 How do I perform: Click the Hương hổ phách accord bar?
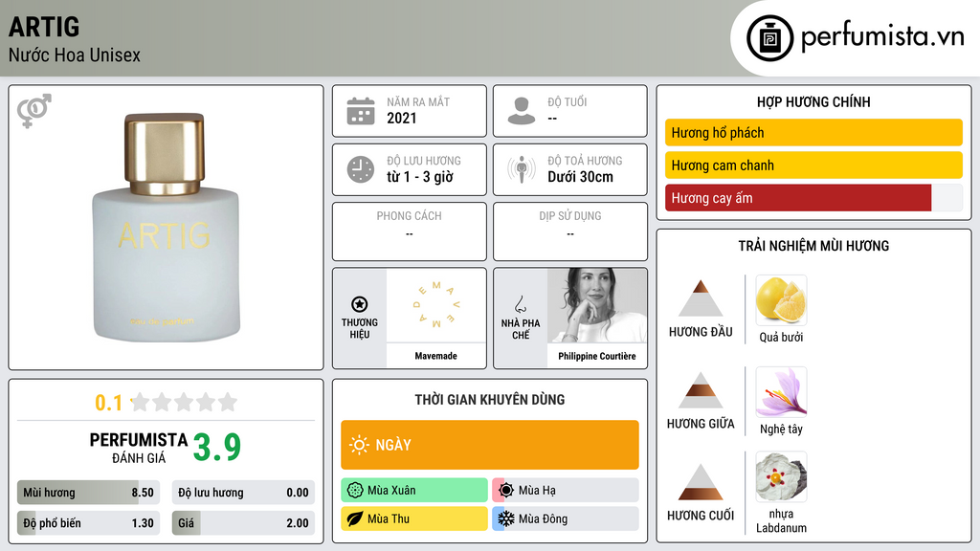click(813, 132)
